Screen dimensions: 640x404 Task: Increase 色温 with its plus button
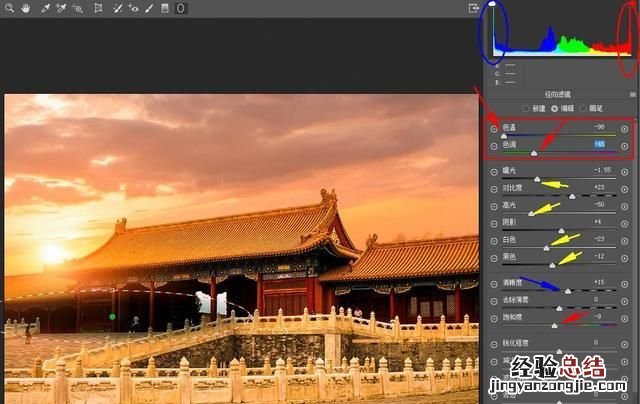(624, 129)
